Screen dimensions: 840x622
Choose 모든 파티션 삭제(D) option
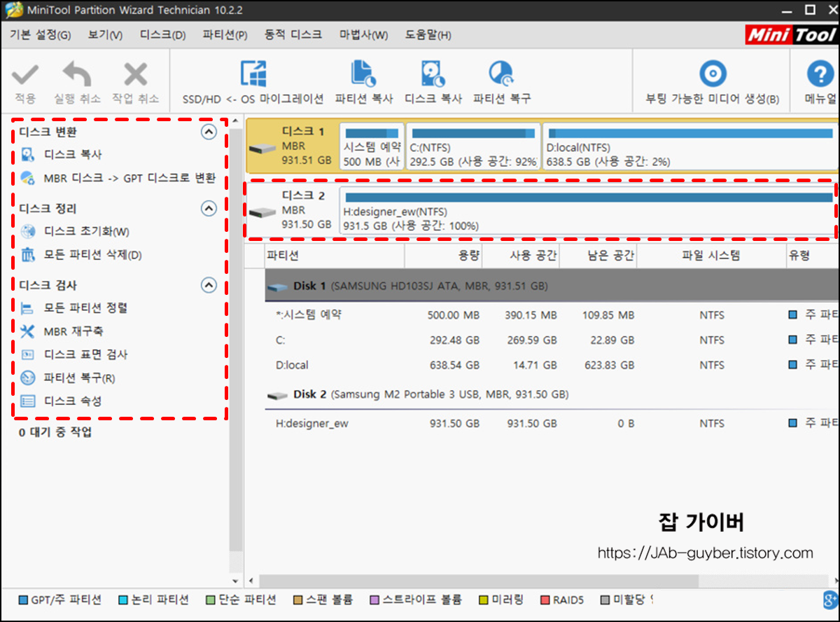tap(92, 255)
